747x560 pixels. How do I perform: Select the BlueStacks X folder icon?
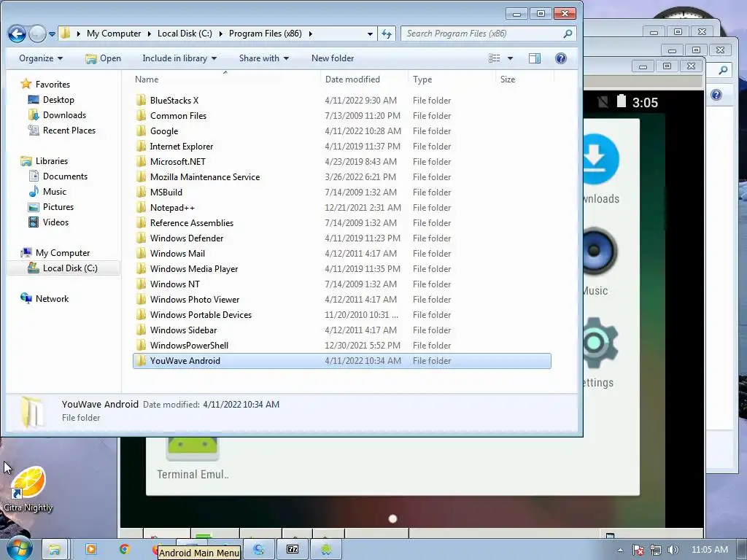coord(141,100)
